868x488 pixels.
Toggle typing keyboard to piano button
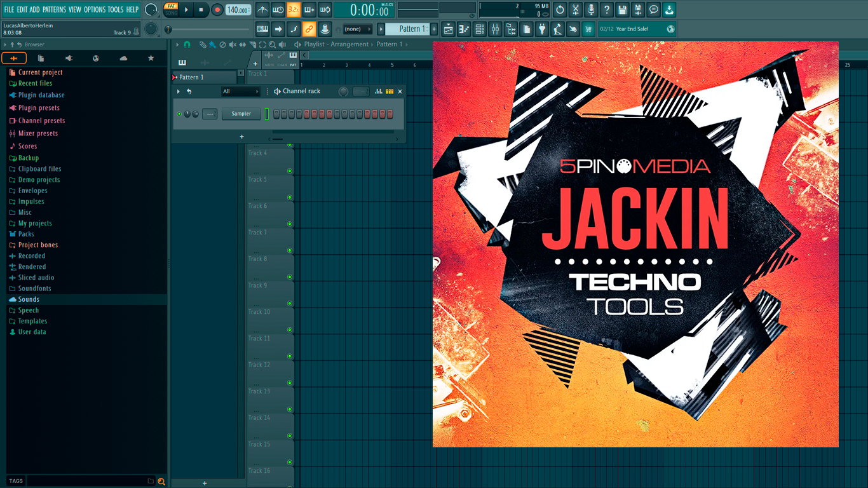(x=262, y=29)
